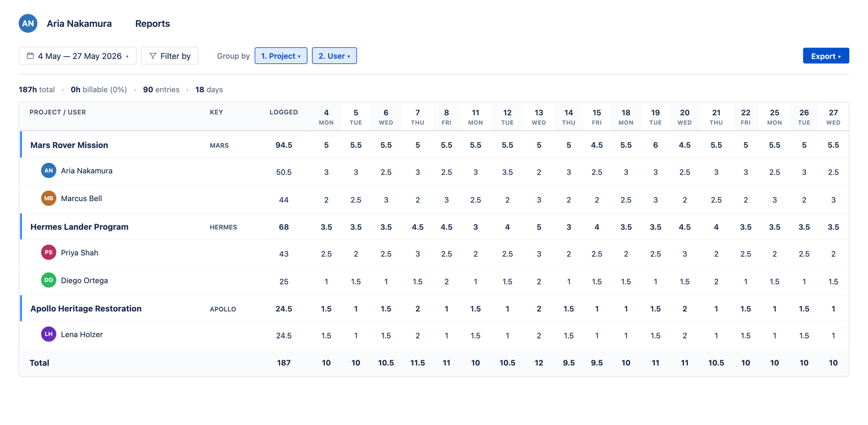Click Lena Holzer's LH avatar

click(49, 334)
